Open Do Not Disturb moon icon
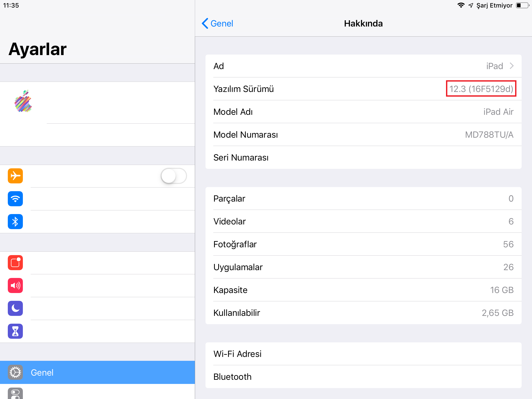 (15, 308)
